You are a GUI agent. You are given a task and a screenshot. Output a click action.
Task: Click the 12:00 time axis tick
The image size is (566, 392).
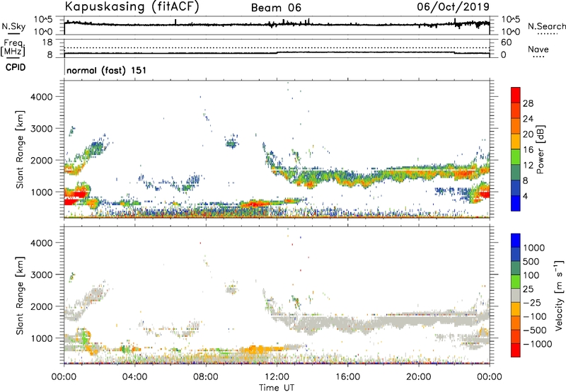pyautogui.click(x=277, y=377)
